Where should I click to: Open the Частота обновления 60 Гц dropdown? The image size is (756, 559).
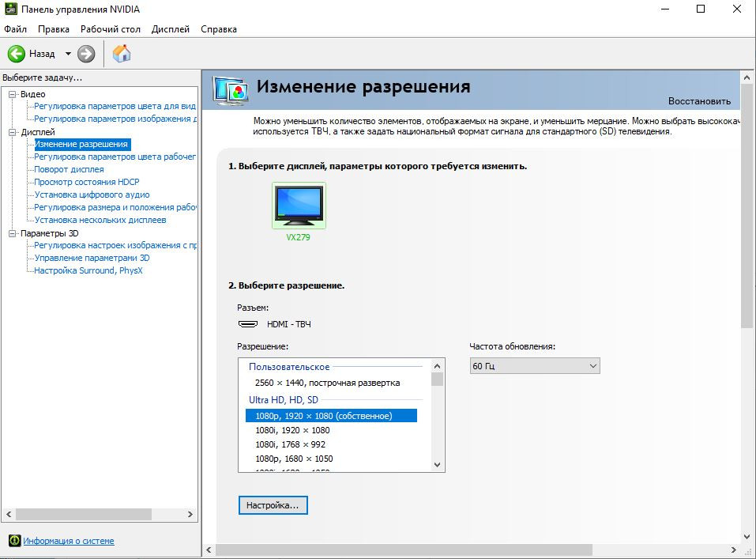[535, 366]
